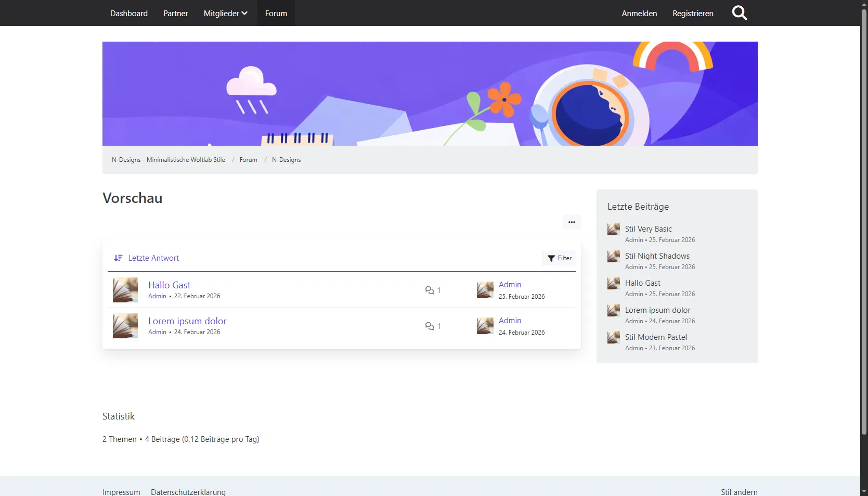Click avatar next to Hallo Gast thread

(125, 290)
